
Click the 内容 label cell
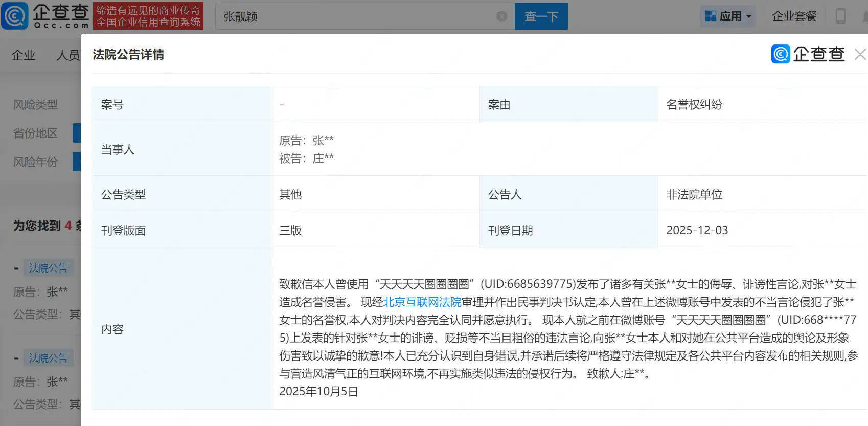point(182,329)
